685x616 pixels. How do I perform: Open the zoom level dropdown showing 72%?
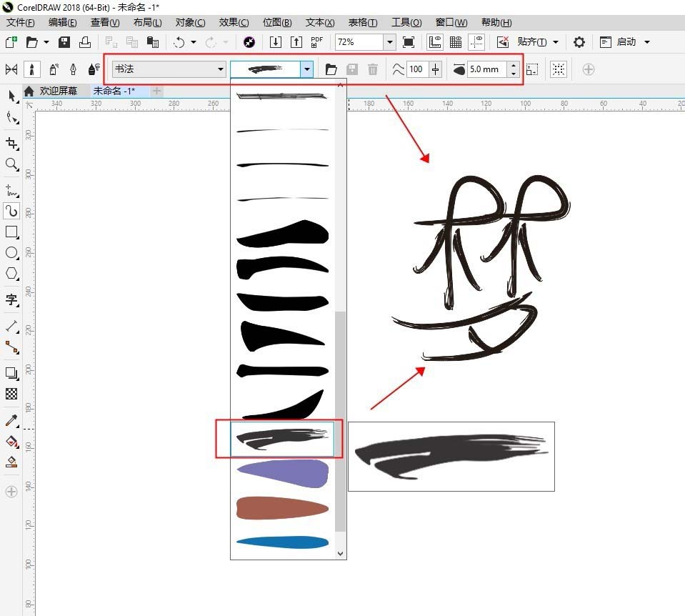click(x=390, y=41)
